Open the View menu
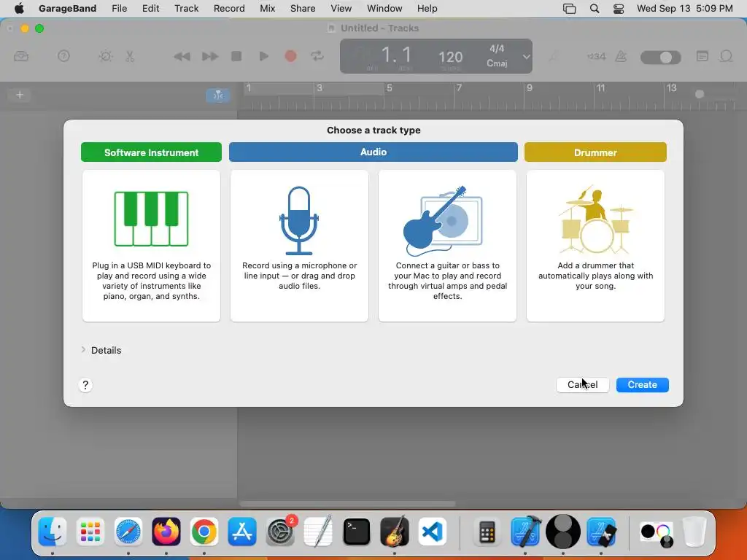 pyautogui.click(x=341, y=9)
